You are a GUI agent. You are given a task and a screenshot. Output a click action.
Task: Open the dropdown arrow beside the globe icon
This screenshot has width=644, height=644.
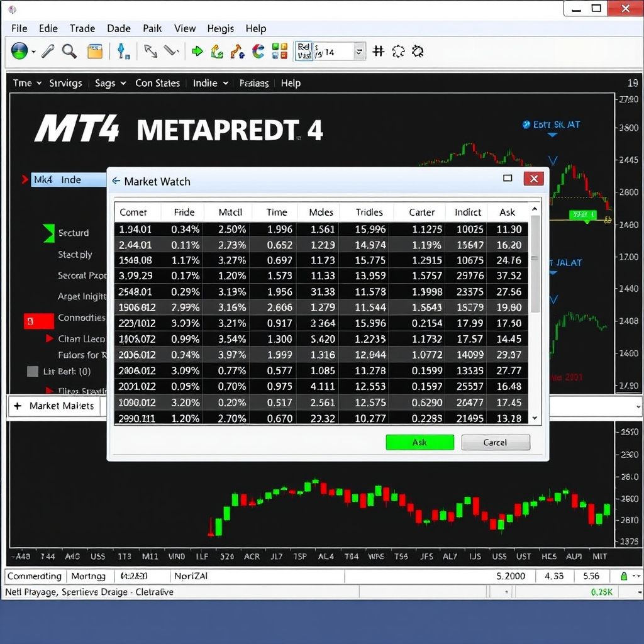[34, 52]
